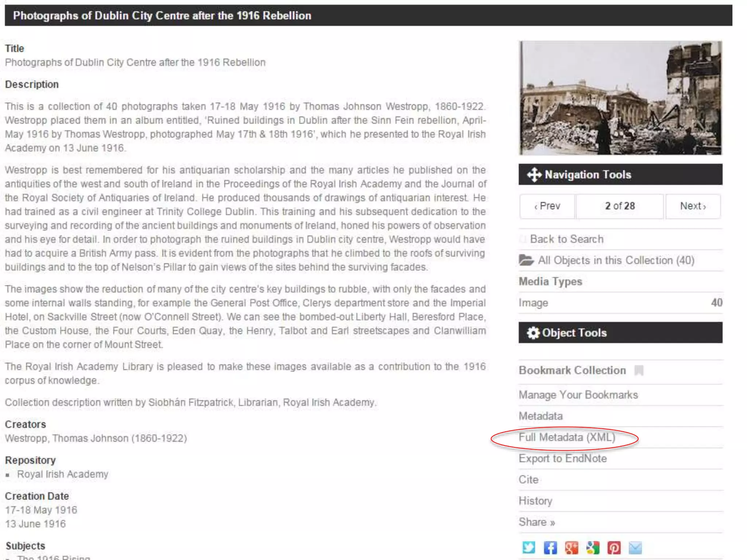View the object History
The width and height of the screenshot is (747, 560).
point(535,501)
